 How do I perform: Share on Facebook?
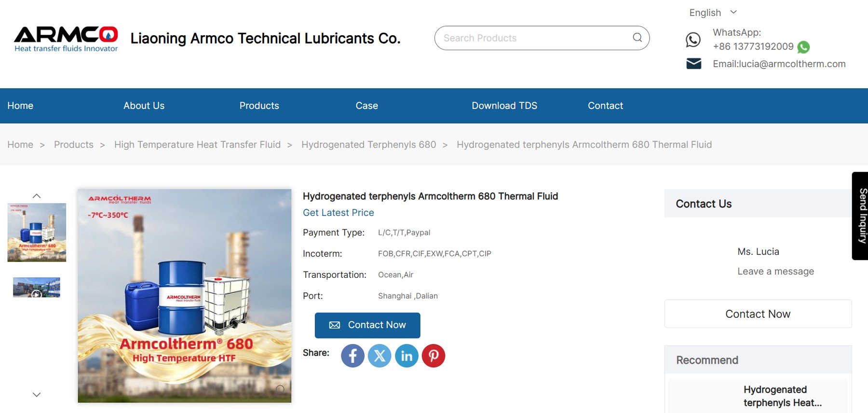tap(353, 356)
